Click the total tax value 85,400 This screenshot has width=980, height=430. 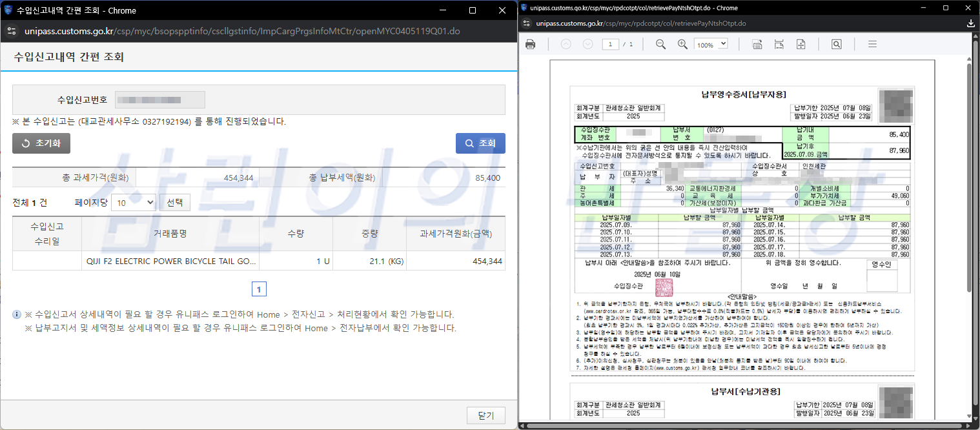(487, 178)
